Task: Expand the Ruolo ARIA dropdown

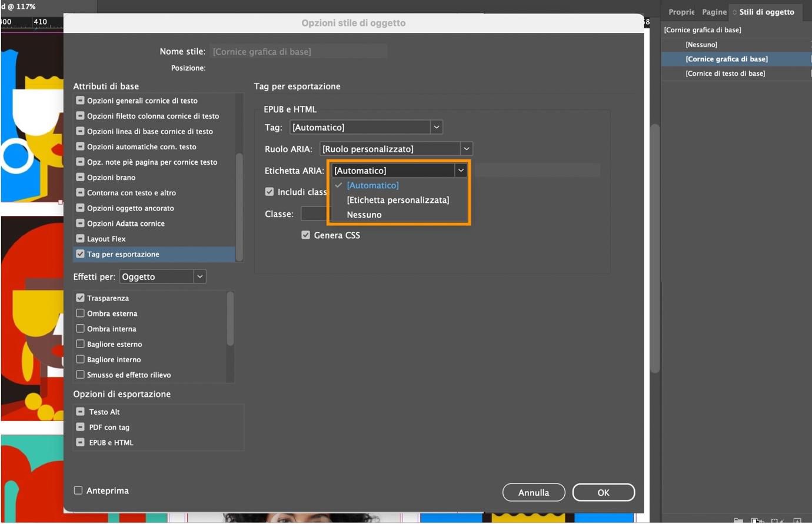Action: (466, 149)
